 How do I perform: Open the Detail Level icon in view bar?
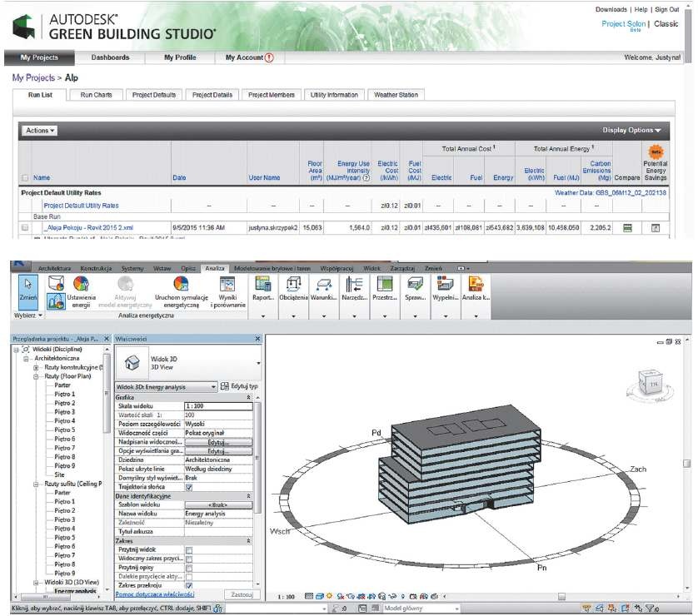pos(309,596)
